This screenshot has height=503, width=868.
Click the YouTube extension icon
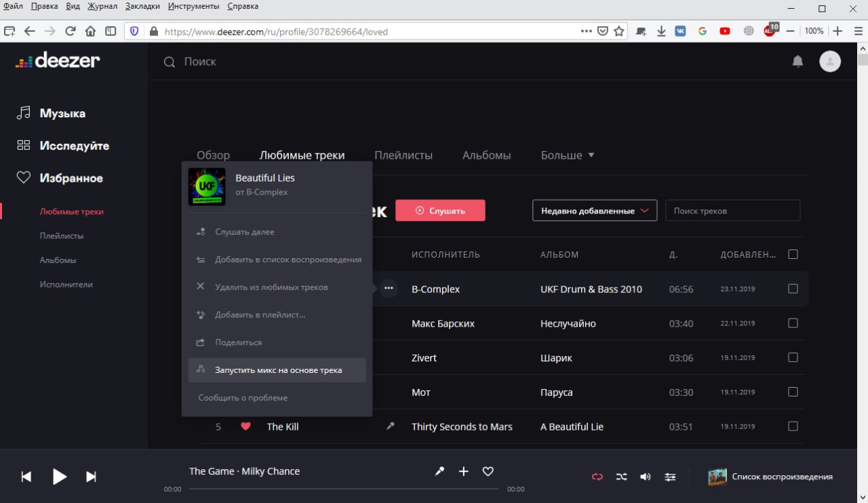725,31
